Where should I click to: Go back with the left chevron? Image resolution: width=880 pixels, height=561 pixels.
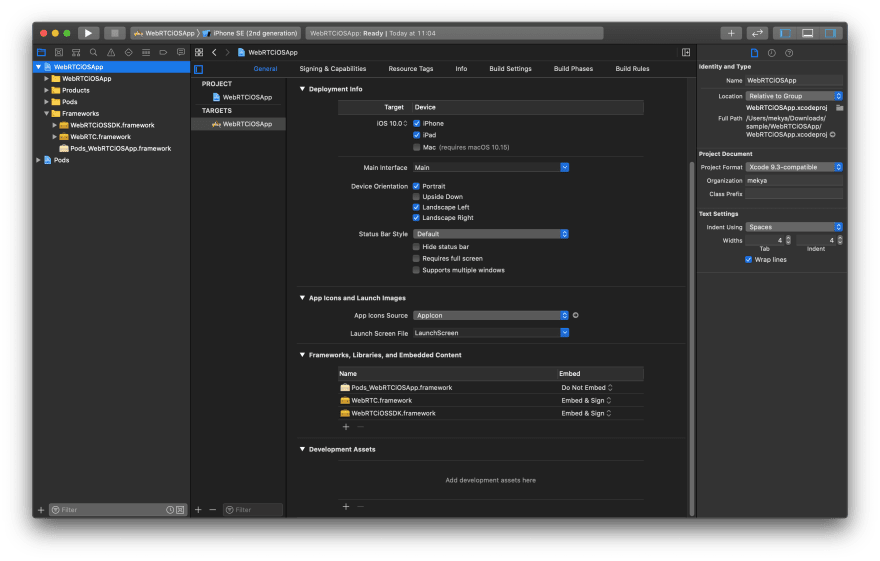tap(214, 52)
